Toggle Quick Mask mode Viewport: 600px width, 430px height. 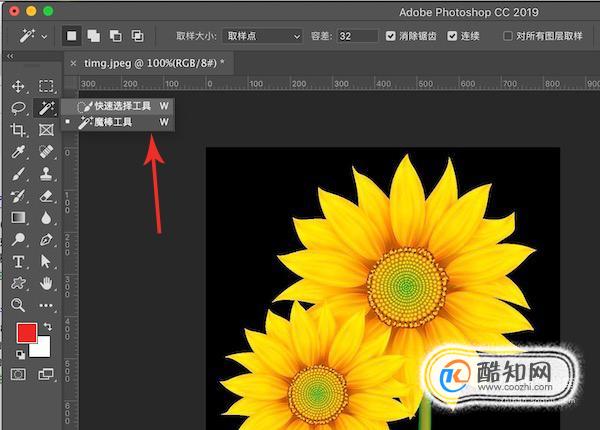(18, 374)
